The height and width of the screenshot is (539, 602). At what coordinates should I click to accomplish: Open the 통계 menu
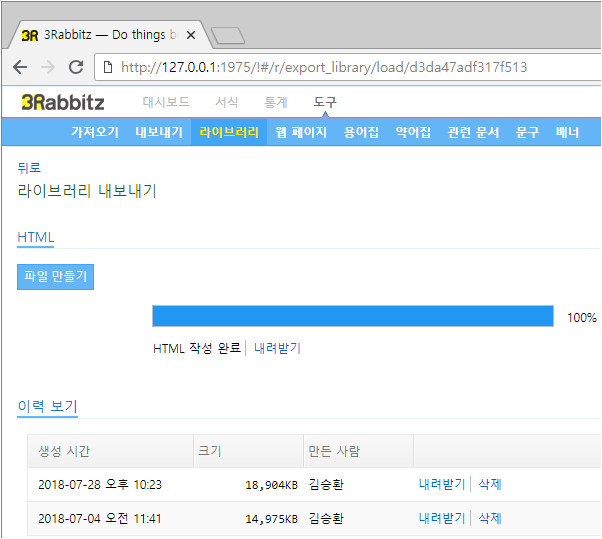click(276, 102)
